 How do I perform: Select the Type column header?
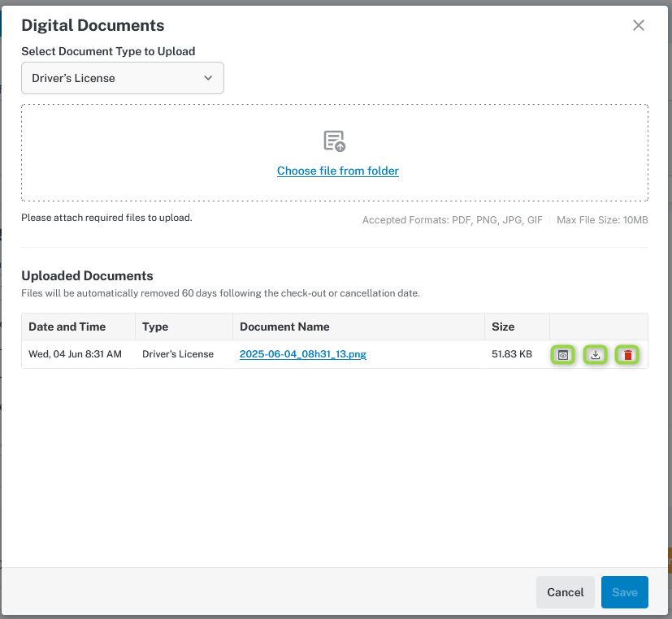(x=155, y=327)
